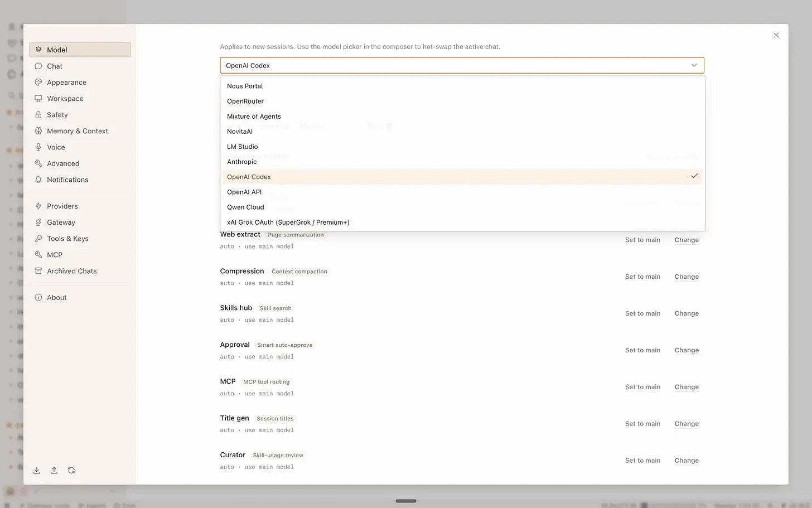Image resolution: width=812 pixels, height=508 pixels.
Task: Collapse the OpenAI Codex provider dropdown
Action: [x=462, y=65]
